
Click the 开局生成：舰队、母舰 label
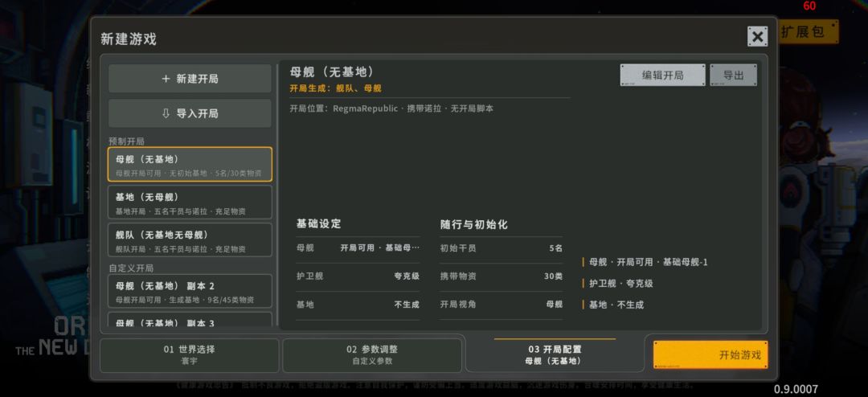click(x=335, y=88)
